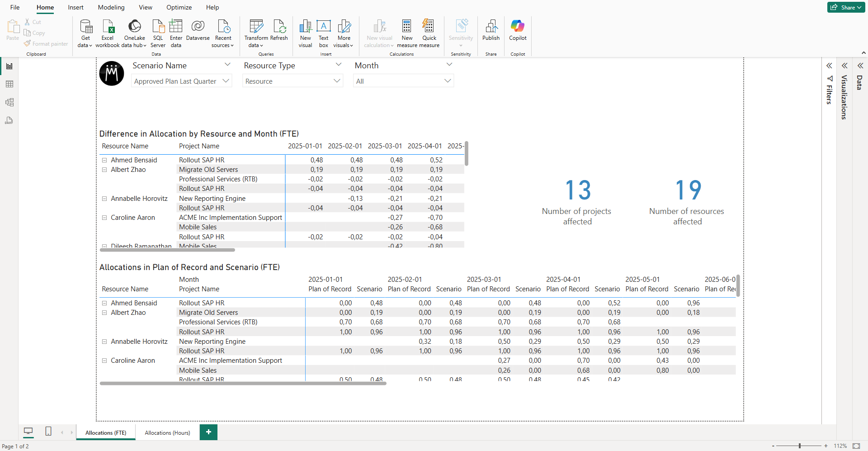This screenshot has width=868, height=451.
Task: Open Recent sources list
Action: [x=223, y=33]
